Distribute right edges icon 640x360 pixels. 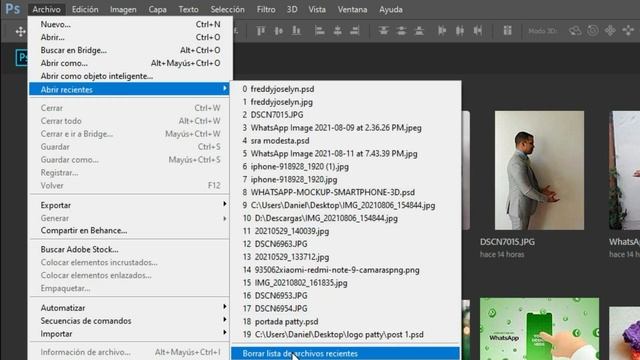478,31
